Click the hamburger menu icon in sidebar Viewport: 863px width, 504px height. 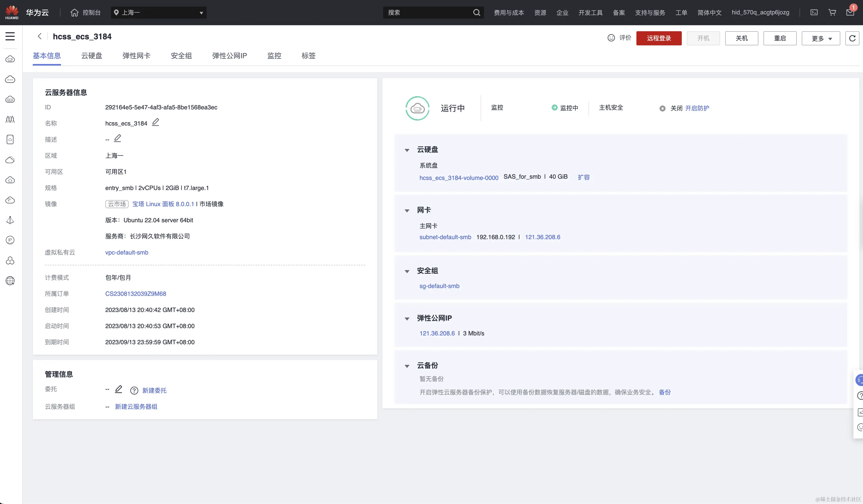click(x=10, y=36)
